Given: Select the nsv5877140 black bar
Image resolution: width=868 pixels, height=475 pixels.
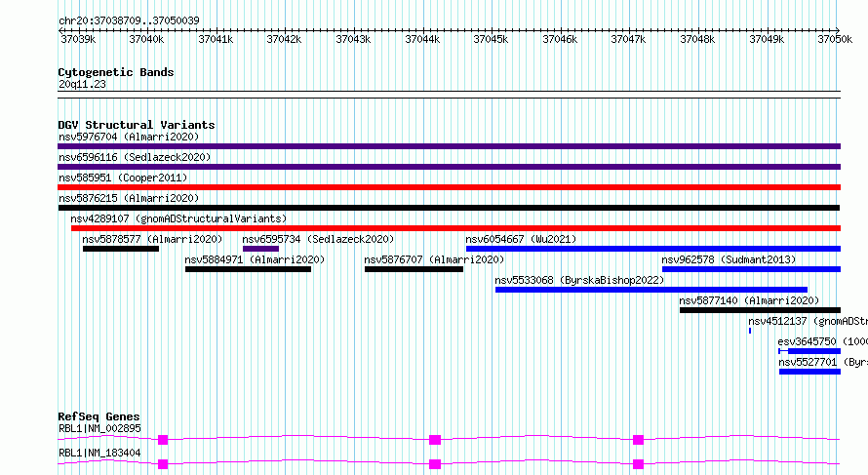Looking at the screenshot, I should click(x=760, y=310).
